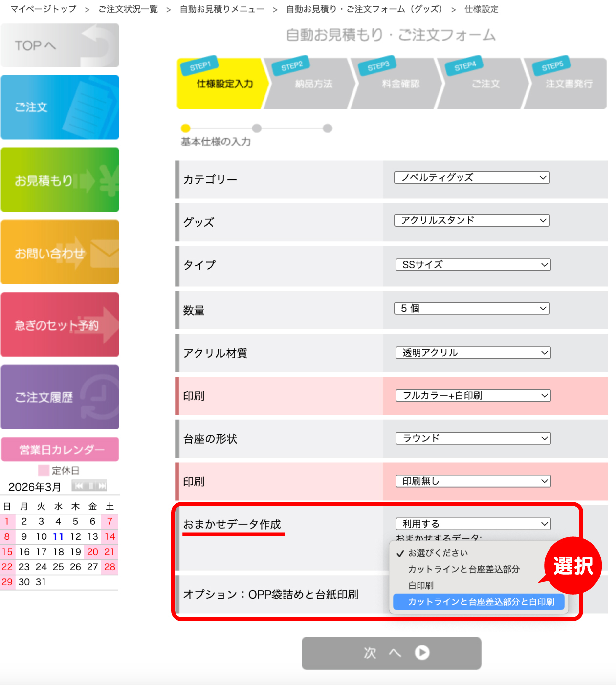Image resolution: width=616 pixels, height=685 pixels.
Task: Go to previous month in calendar
Action: pos(78,486)
